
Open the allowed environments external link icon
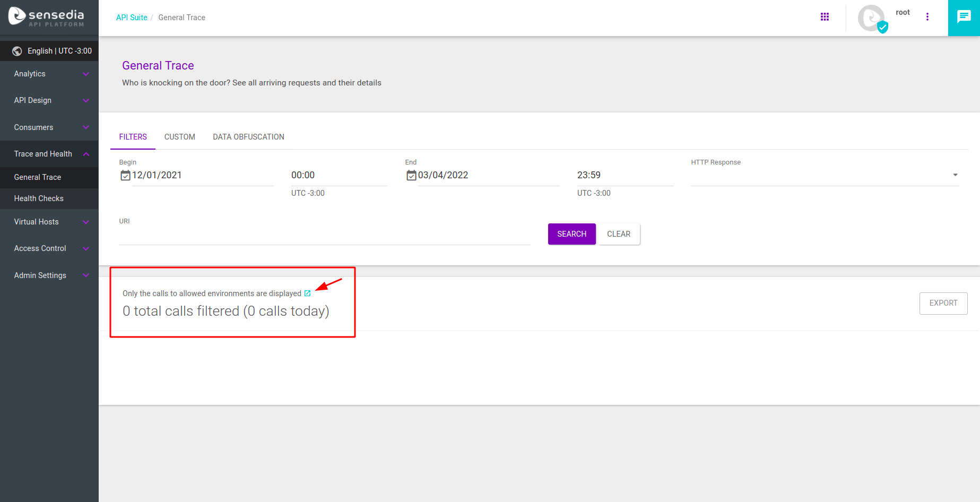coord(307,293)
